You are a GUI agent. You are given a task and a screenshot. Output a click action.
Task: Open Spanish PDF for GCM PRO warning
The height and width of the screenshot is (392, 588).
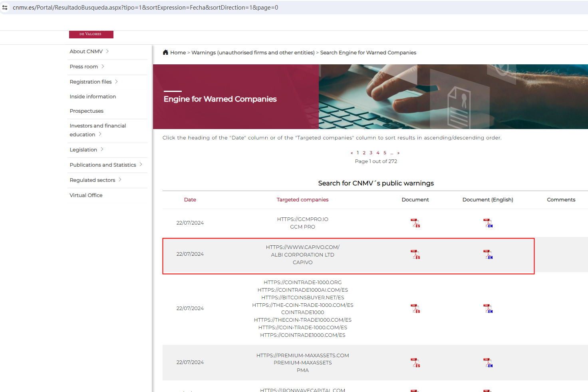tap(415, 223)
